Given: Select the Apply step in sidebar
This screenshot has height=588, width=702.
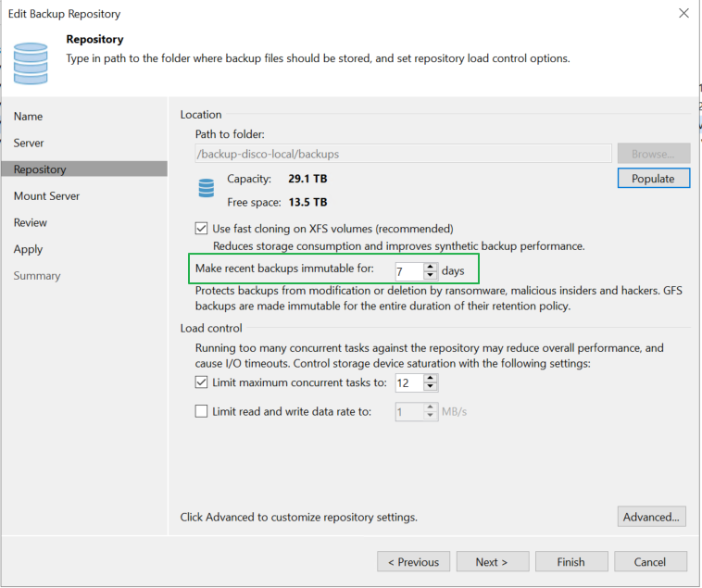Looking at the screenshot, I should coord(29,249).
